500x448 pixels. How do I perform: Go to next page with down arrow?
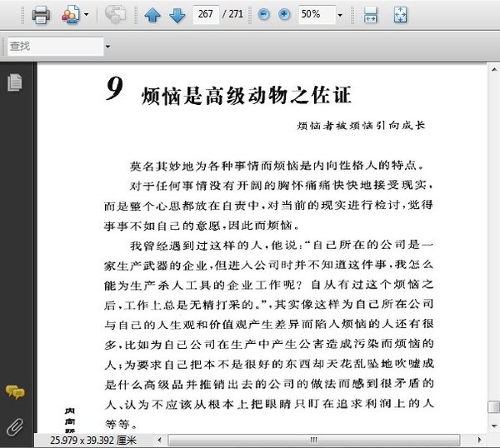(x=177, y=15)
